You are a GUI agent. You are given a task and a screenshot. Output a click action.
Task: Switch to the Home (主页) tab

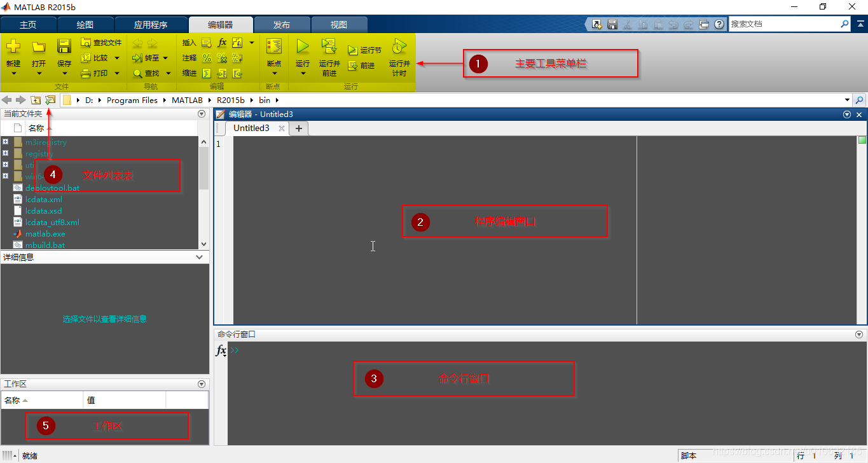pos(29,25)
